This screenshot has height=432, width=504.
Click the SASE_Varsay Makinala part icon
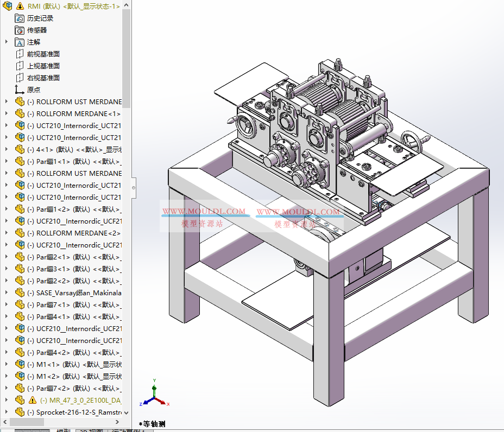(x=20, y=293)
